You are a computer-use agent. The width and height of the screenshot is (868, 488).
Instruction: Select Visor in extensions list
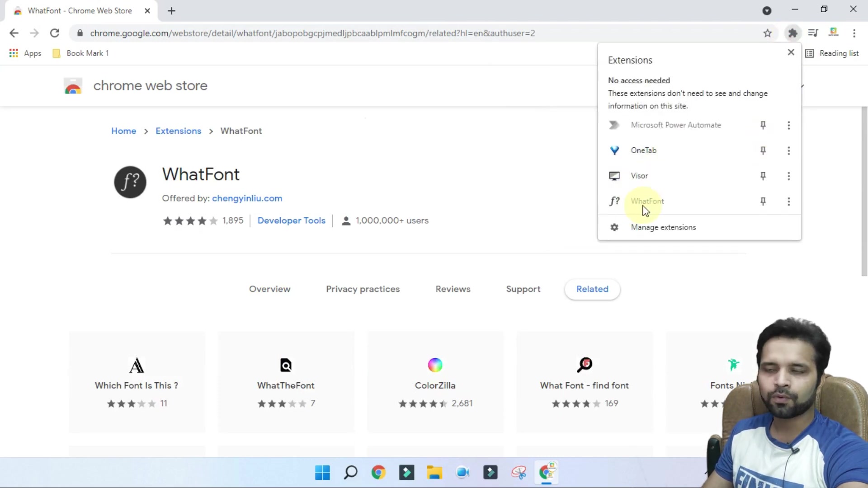point(639,176)
